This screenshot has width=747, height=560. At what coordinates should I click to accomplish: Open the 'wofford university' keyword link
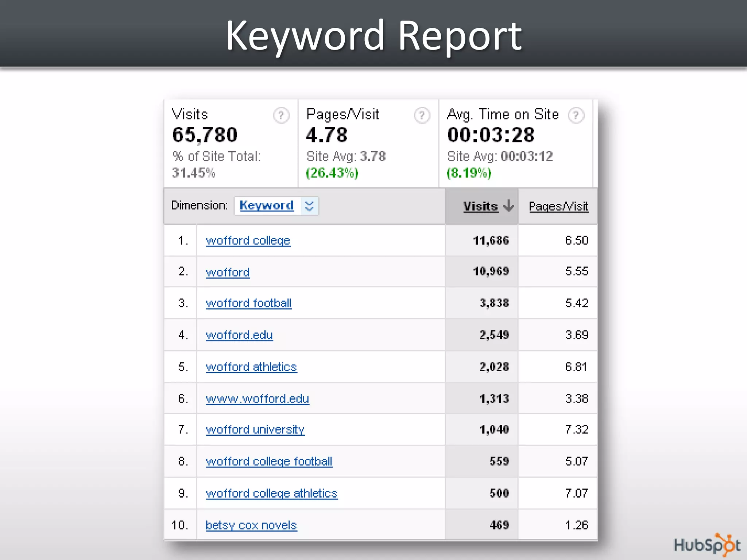coord(255,429)
